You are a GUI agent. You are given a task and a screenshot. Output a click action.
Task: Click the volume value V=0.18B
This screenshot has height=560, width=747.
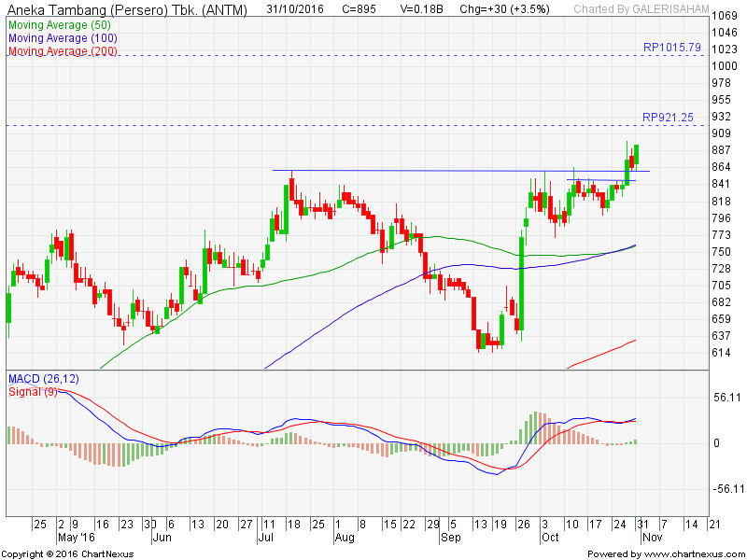click(x=421, y=9)
